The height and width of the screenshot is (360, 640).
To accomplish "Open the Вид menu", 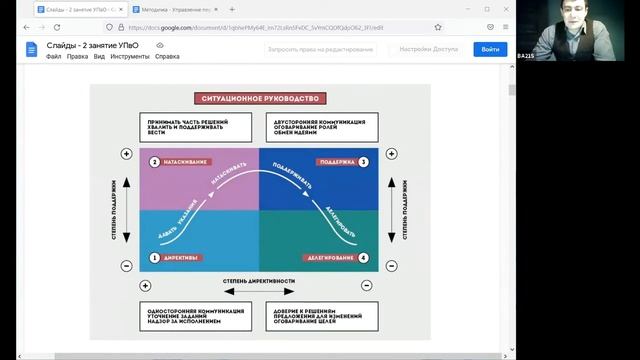I will [99, 56].
